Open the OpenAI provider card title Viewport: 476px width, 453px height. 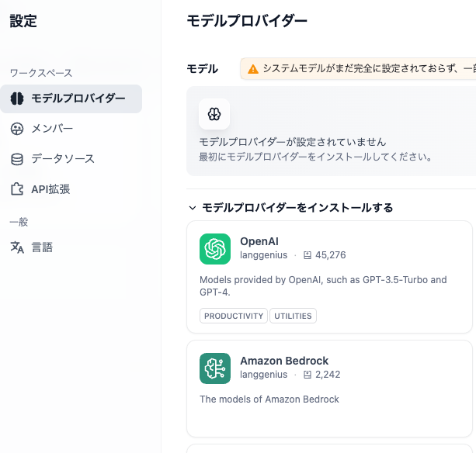pos(259,241)
